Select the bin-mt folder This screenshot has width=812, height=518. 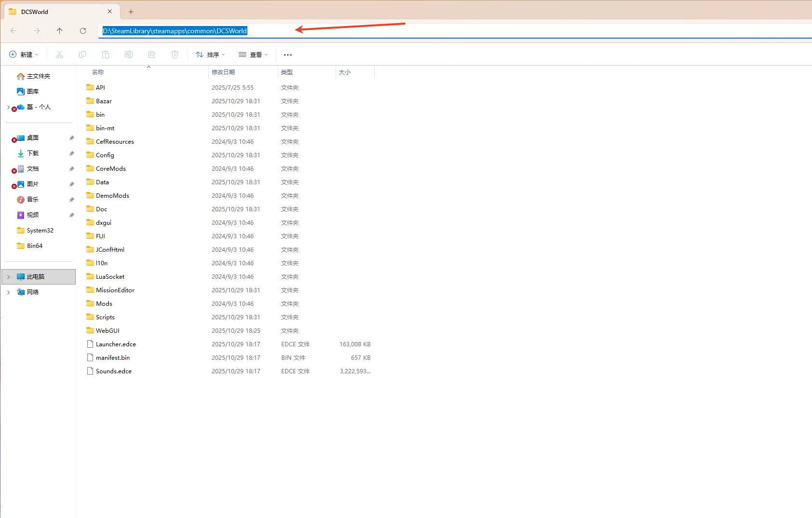point(105,128)
